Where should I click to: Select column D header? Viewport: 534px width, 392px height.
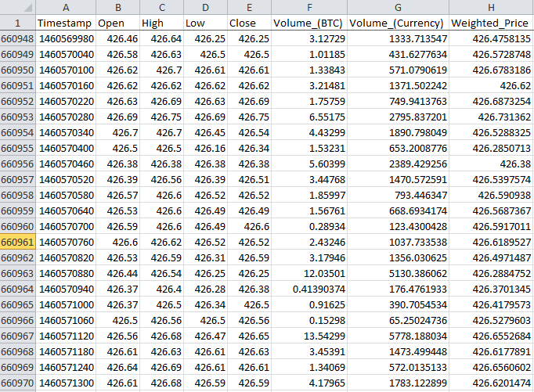[x=205, y=7]
